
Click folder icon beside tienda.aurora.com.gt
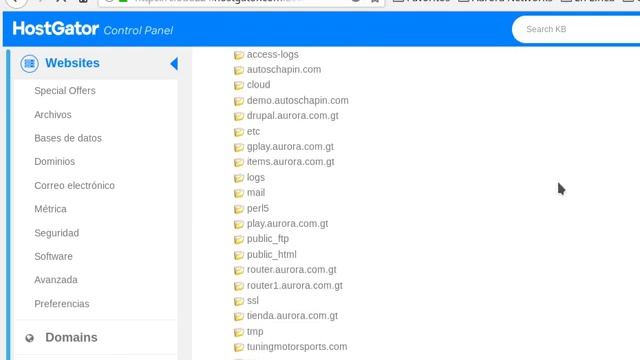click(x=239, y=316)
